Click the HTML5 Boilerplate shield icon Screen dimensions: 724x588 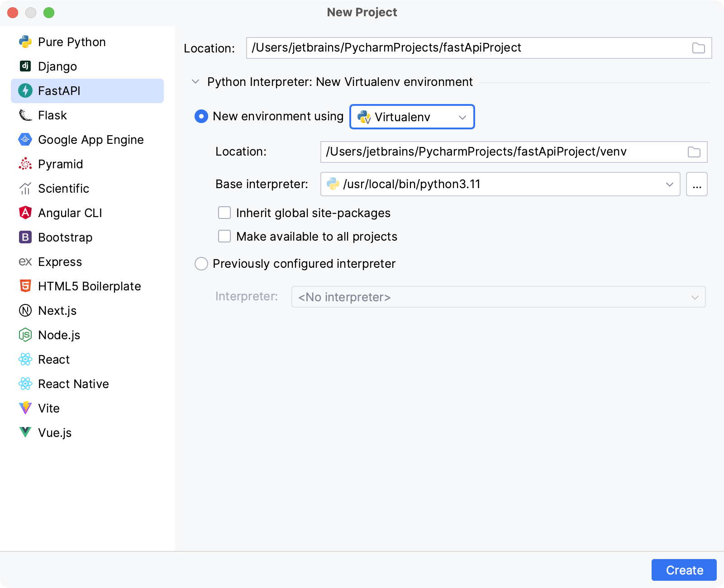click(x=25, y=286)
